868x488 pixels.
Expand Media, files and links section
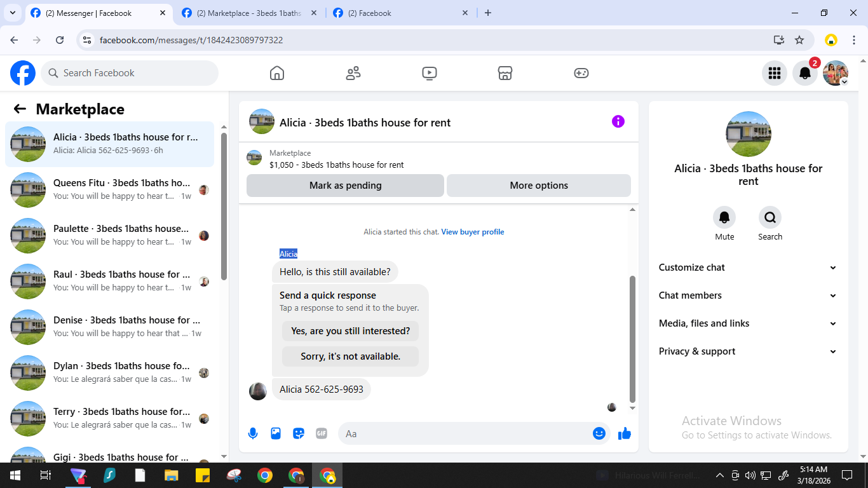click(x=749, y=323)
